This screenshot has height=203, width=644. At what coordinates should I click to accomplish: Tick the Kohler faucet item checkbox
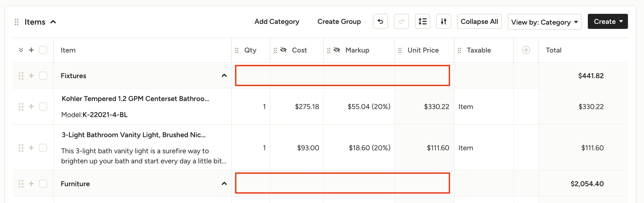(x=43, y=107)
